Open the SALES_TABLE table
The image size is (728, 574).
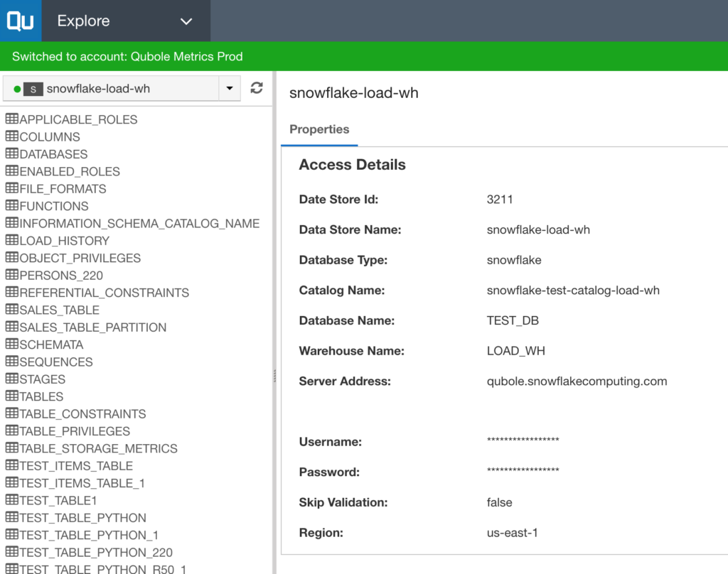(x=60, y=310)
